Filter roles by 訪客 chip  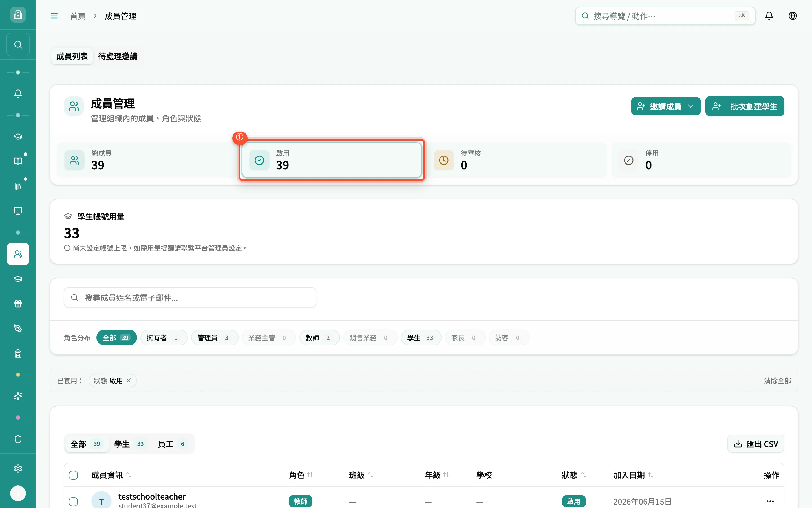coord(509,338)
